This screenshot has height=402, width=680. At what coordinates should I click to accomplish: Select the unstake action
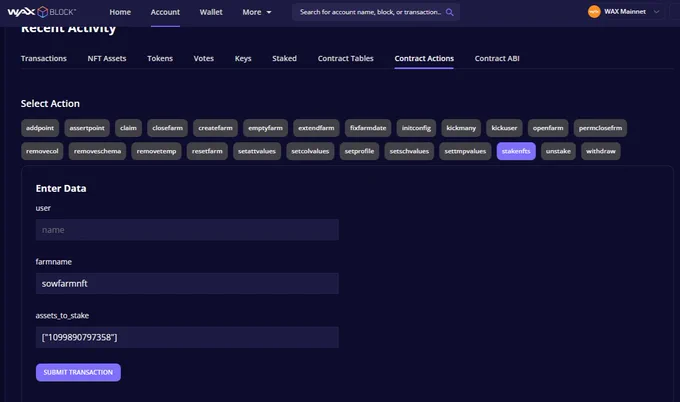click(558, 151)
